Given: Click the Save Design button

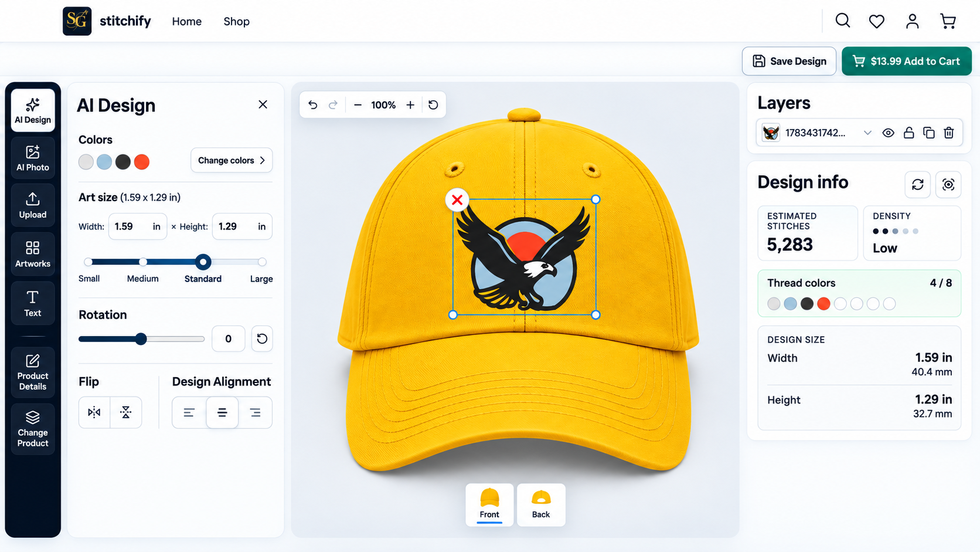Looking at the screenshot, I should point(789,61).
